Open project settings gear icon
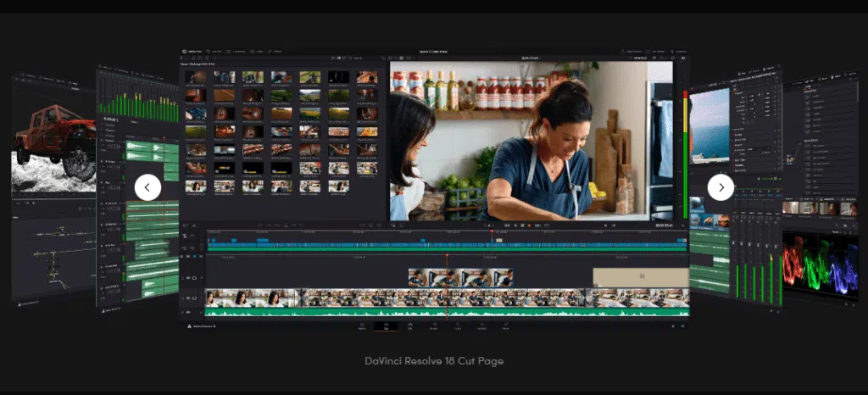 click(682, 326)
